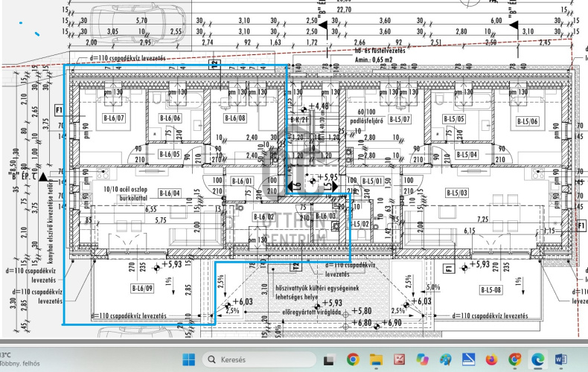Viewport: 588px width, 372px height.
Task: Open the Windows Start menu
Action: (x=188, y=359)
